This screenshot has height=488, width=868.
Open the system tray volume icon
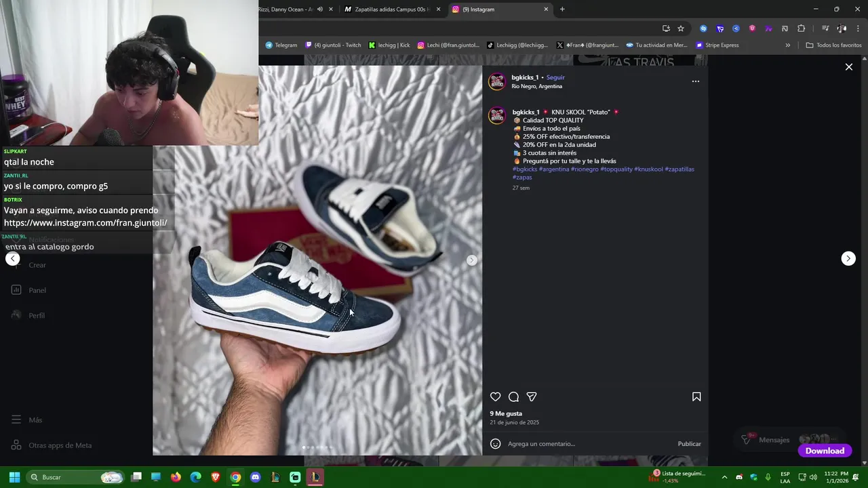(x=813, y=477)
